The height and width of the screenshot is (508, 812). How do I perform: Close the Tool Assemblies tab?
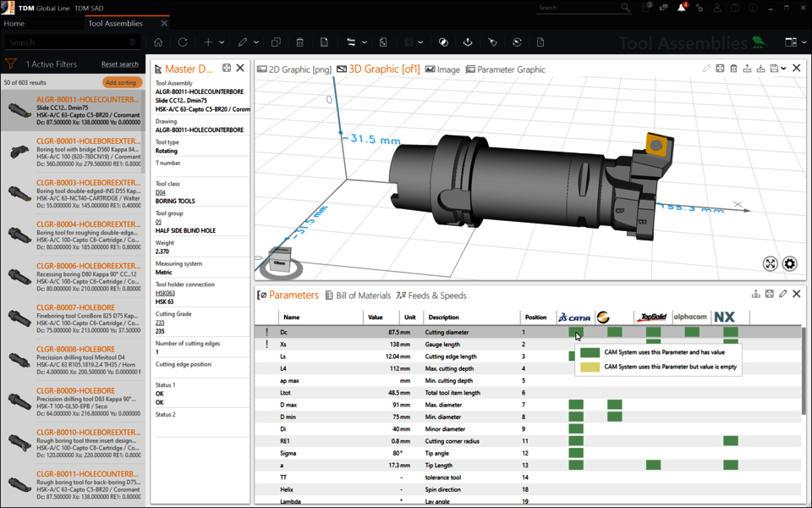click(x=164, y=24)
